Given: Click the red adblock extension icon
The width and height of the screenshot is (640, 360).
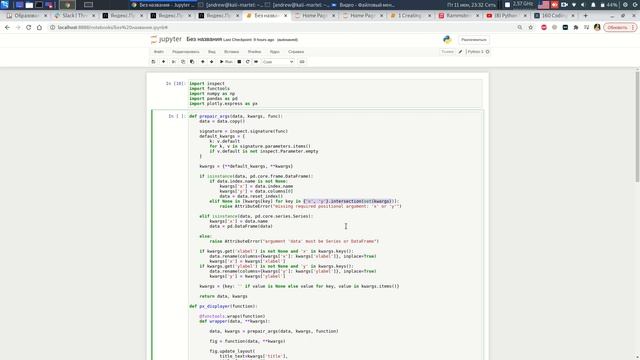Looking at the screenshot, I should click(x=544, y=27).
